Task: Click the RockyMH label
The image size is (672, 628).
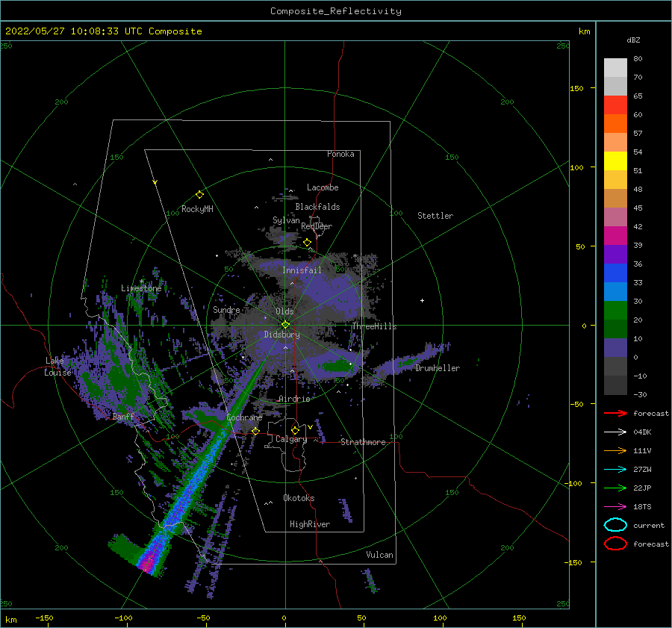Action: pos(197,209)
